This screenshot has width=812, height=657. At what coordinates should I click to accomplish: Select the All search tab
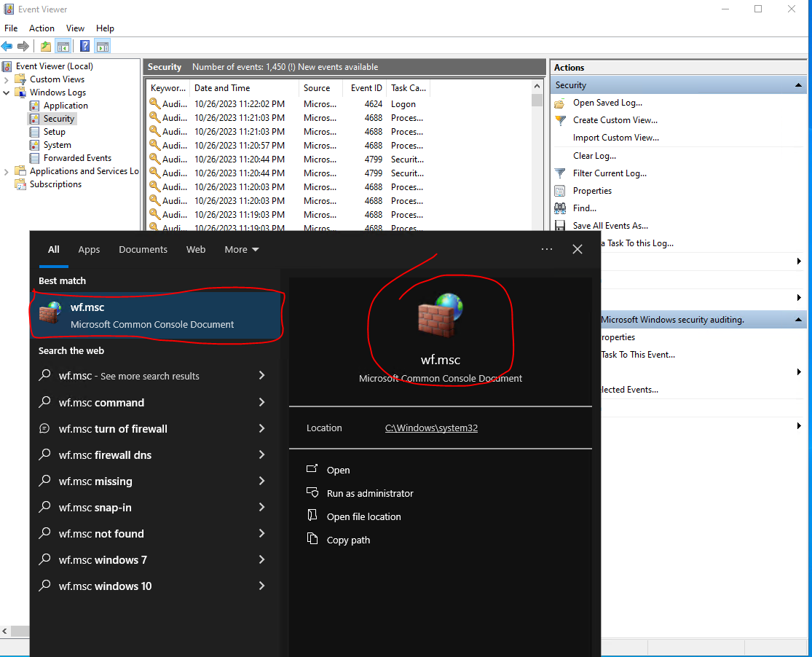coord(54,250)
